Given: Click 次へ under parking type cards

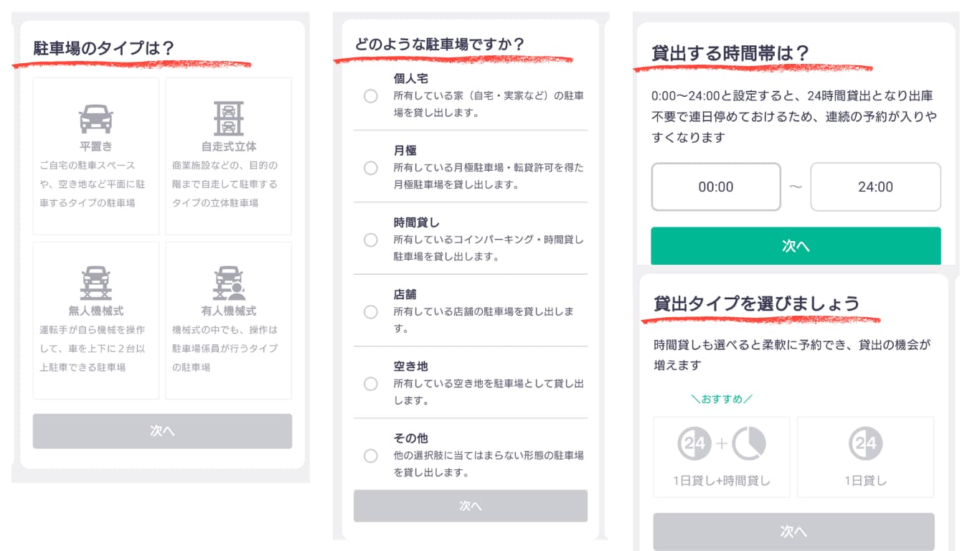Looking at the screenshot, I should click(x=162, y=431).
